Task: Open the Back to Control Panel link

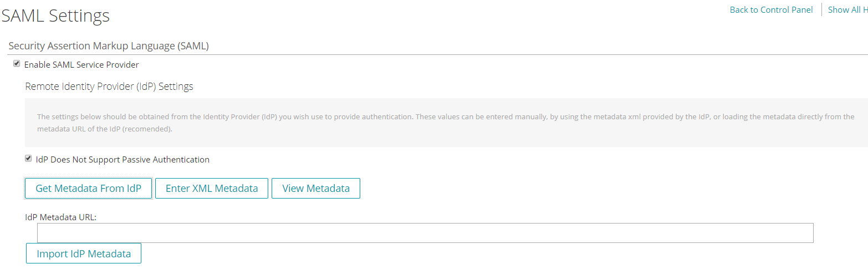Action: [771, 10]
